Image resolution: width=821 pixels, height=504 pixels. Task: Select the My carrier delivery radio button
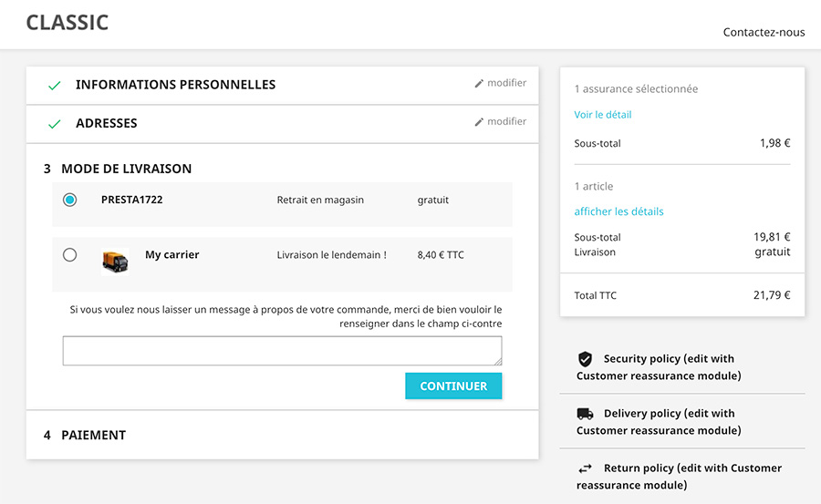70,255
